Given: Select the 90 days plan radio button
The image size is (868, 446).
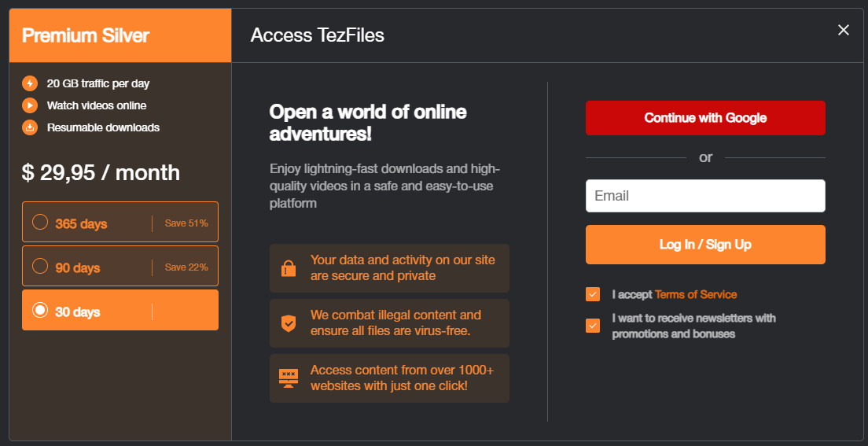Looking at the screenshot, I should pos(40,266).
